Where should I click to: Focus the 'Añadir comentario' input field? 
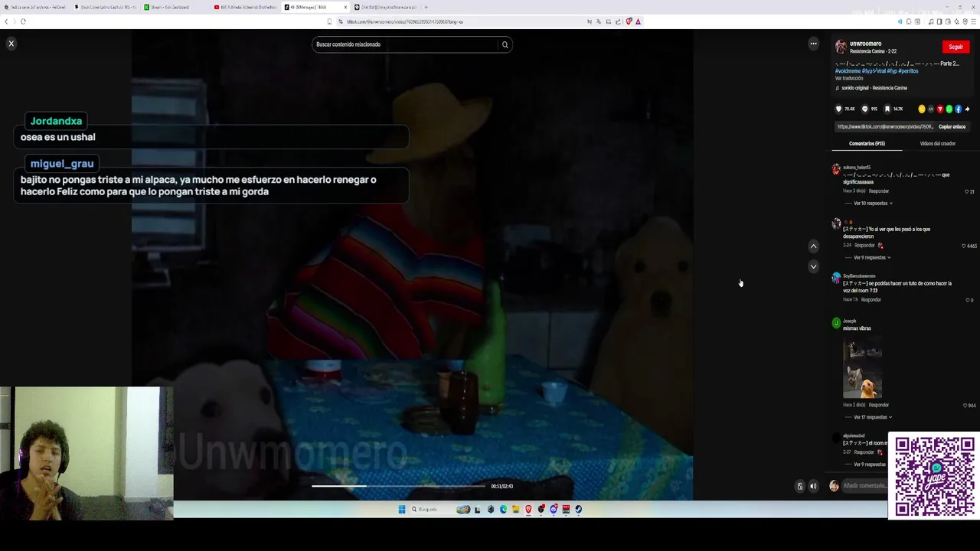(864, 486)
